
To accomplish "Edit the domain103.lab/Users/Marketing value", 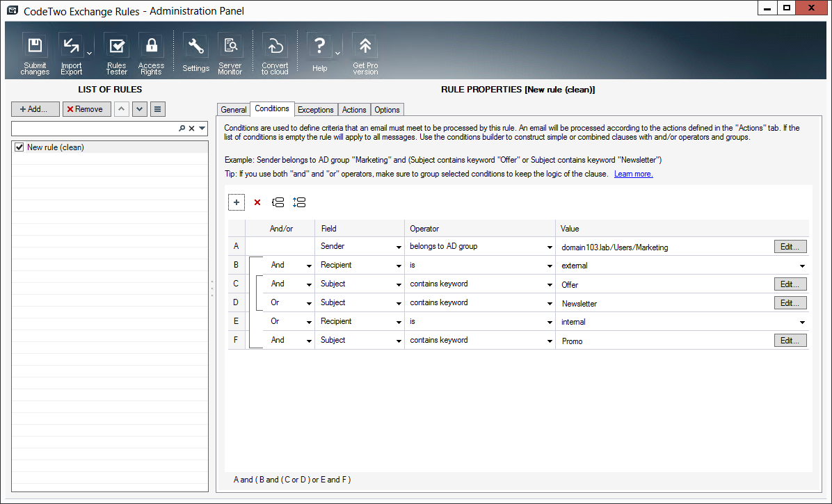I will 790,247.
